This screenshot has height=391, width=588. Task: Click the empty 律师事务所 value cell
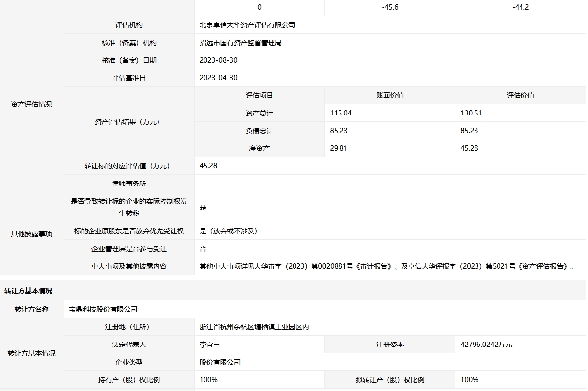tap(389, 184)
